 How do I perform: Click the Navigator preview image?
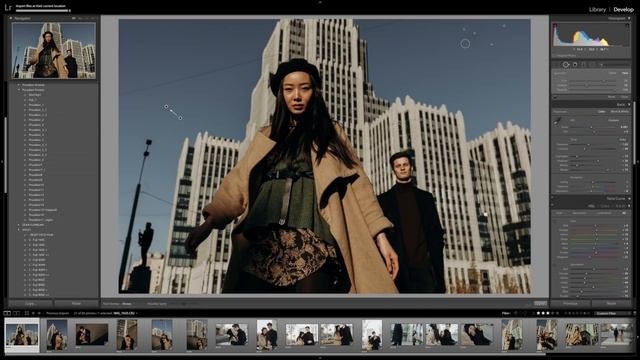[54, 50]
